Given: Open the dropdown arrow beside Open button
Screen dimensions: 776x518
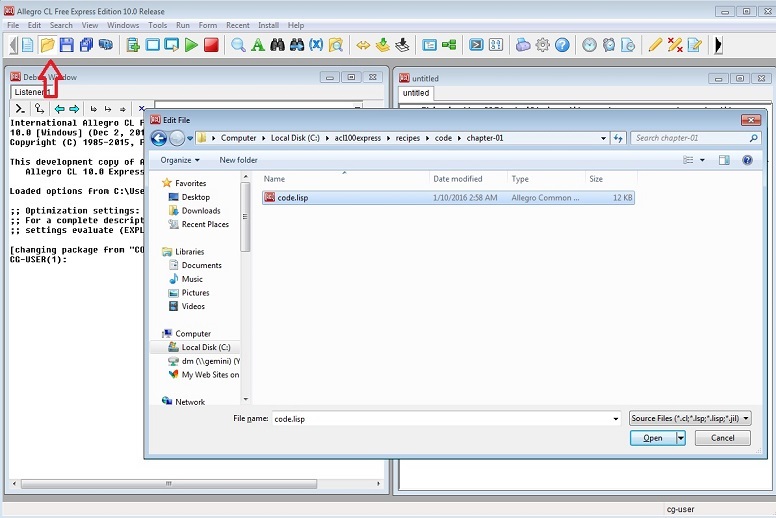Looking at the screenshot, I should pos(681,438).
